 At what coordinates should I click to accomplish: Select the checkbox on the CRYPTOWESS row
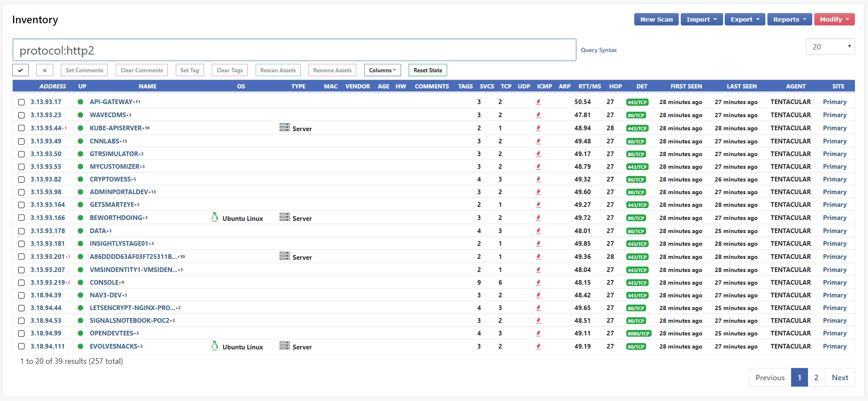click(x=22, y=179)
